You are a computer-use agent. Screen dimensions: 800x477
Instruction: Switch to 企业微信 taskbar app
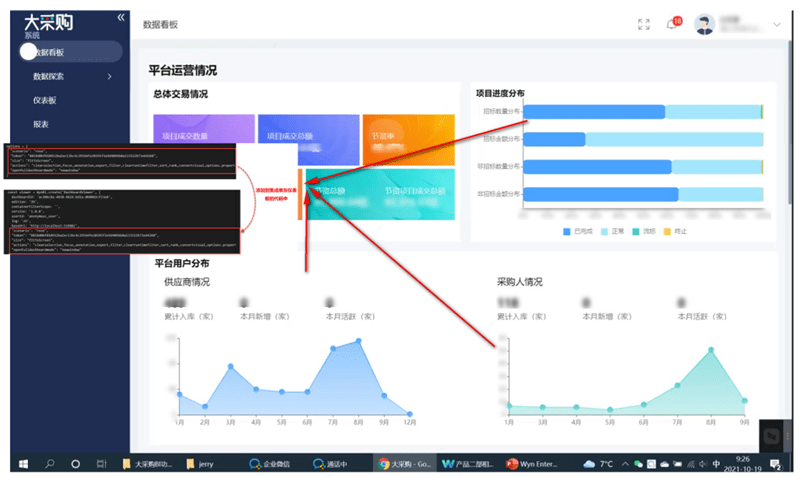(269, 464)
